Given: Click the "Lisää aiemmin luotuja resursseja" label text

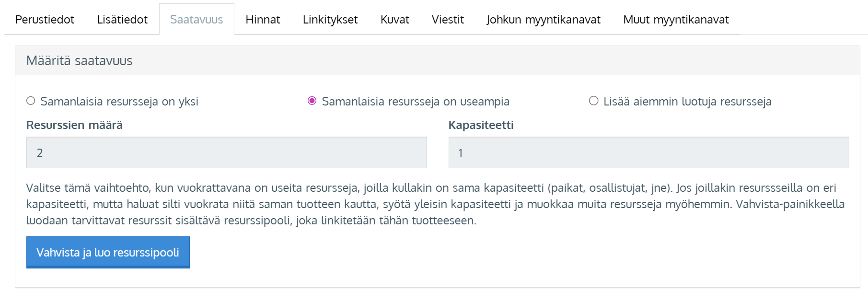Looking at the screenshot, I should 687,102.
